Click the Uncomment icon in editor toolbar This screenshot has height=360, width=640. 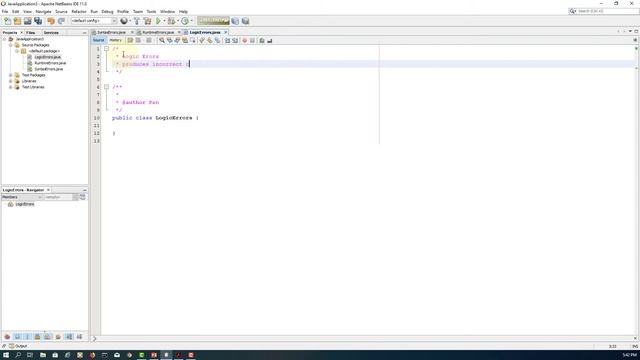coord(269,40)
